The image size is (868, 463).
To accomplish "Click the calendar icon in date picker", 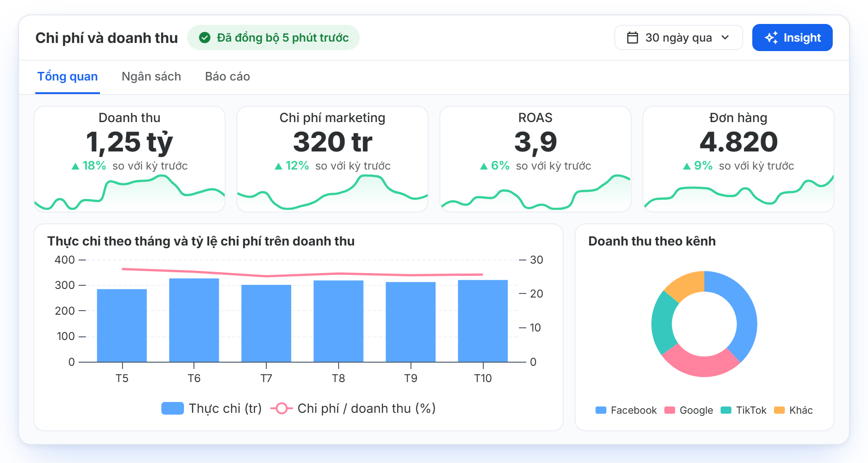I will pos(632,38).
